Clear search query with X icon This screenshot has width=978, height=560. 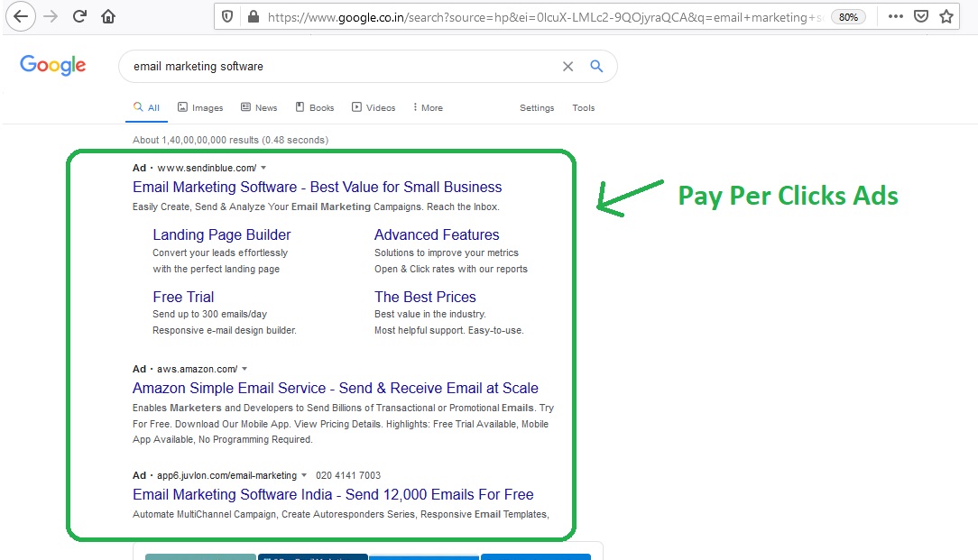567,66
